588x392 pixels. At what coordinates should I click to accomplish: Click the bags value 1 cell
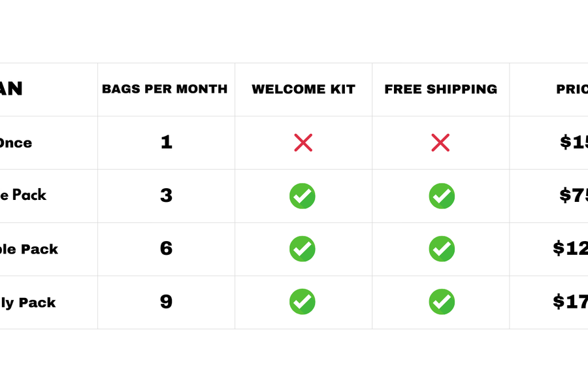click(x=167, y=142)
